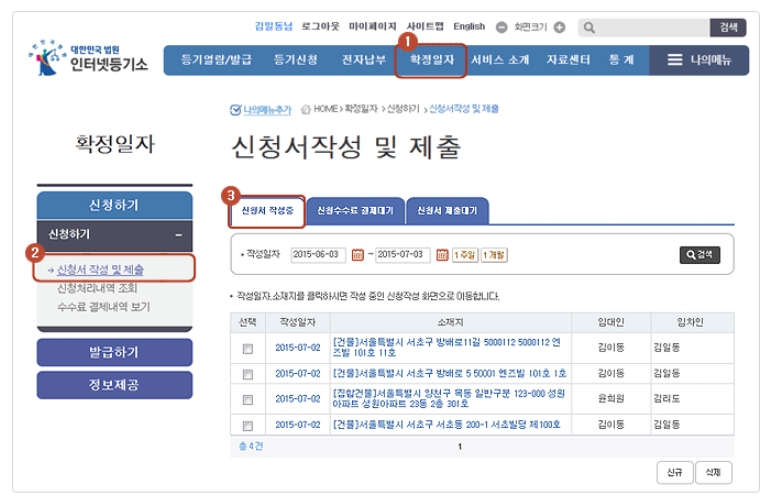Open start date calendar picker
768x496 pixels.
358,255
